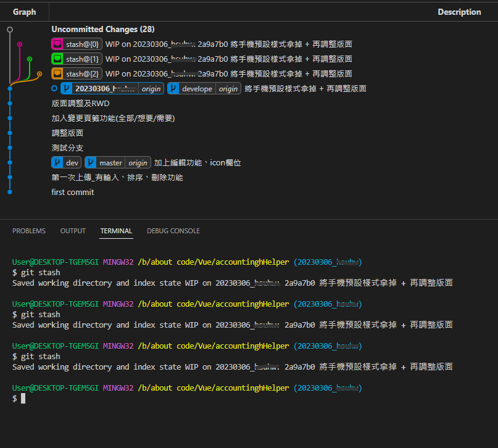This screenshot has height=448, width=498.
Task: Select commit '第一次上傳_有輸入、排序、刪除功能'
Action: click(x=117, y=178)
